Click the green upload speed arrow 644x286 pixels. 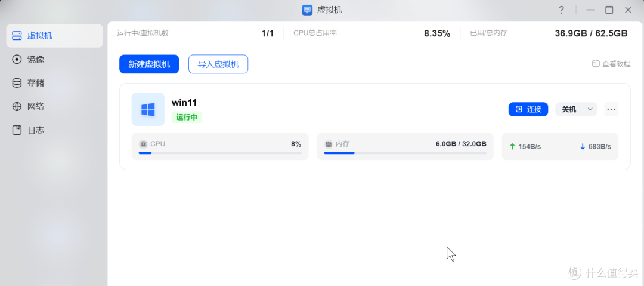pos(512,146)
